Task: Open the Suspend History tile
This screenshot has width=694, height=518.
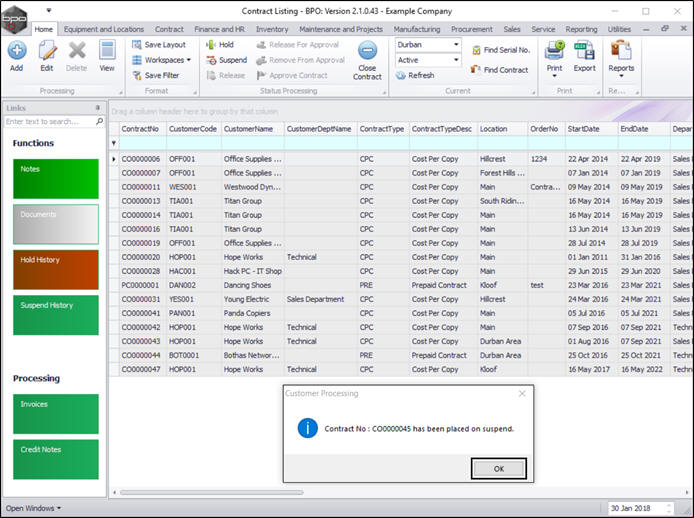Action: pyautogui.click(x=56, y=315)
